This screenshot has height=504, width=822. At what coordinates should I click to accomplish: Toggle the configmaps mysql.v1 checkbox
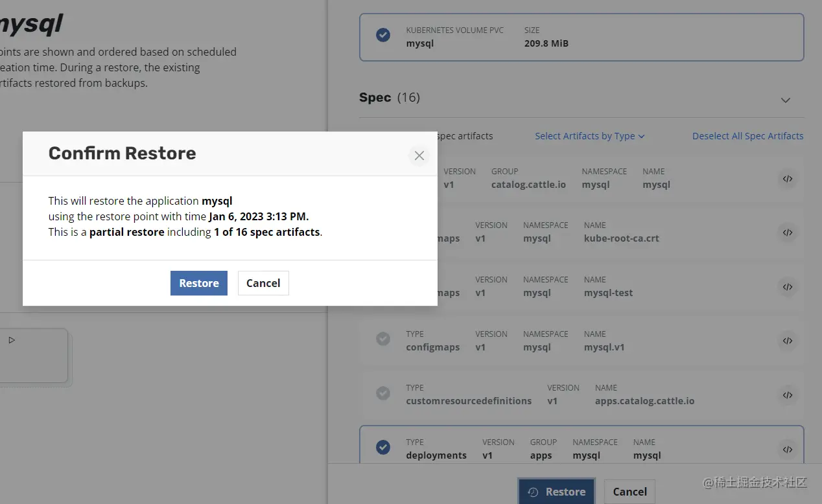click(x=383, y=339)
